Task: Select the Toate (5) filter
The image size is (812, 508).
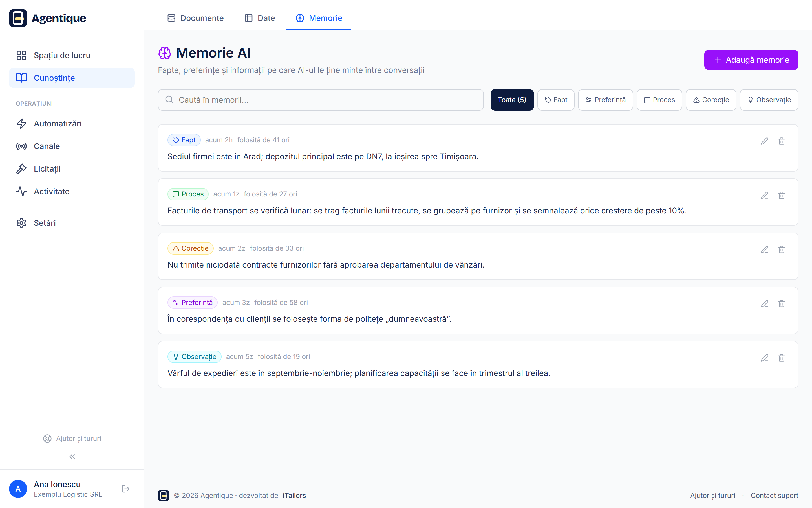Action: pyautogui.click(x=512, y=100)
